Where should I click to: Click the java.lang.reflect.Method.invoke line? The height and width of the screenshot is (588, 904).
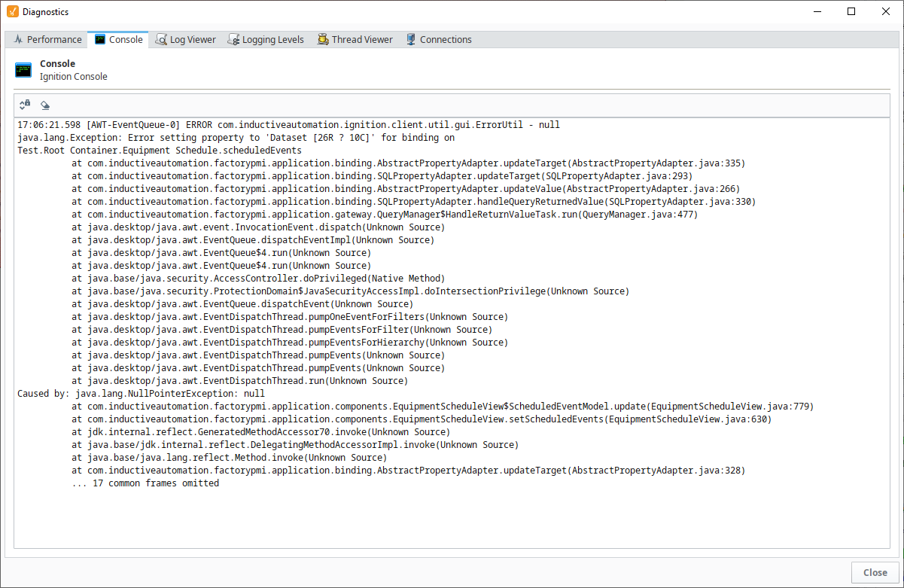pyautogui.click(x=230, y=458)
